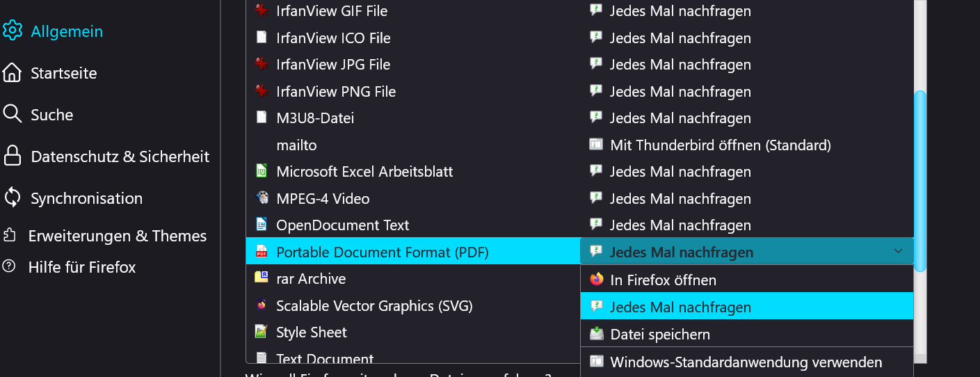
Task: Click the Synchronisation arrows icon
Action: [x=13, y=198]
